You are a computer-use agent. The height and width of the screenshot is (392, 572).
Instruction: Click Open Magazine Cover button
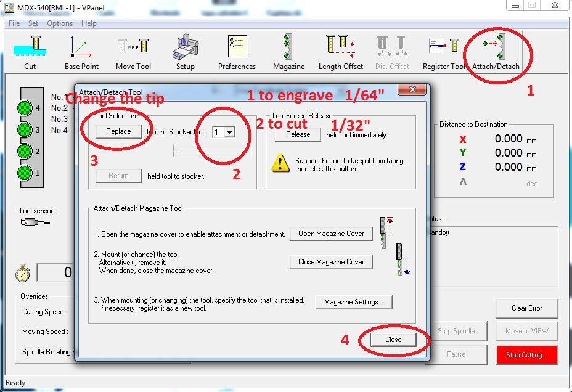(331, 234)
